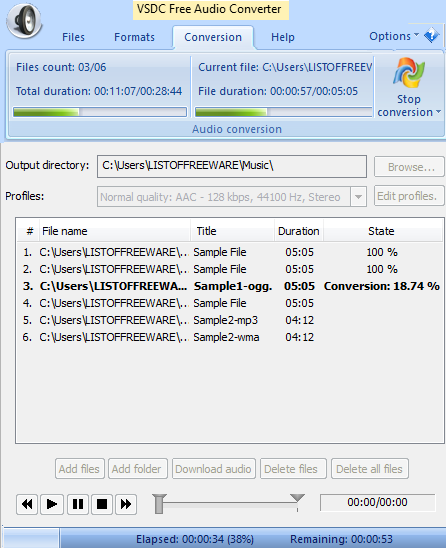446x548 pixels.
Task: Click the pause playback button
Action: point(78,504)
